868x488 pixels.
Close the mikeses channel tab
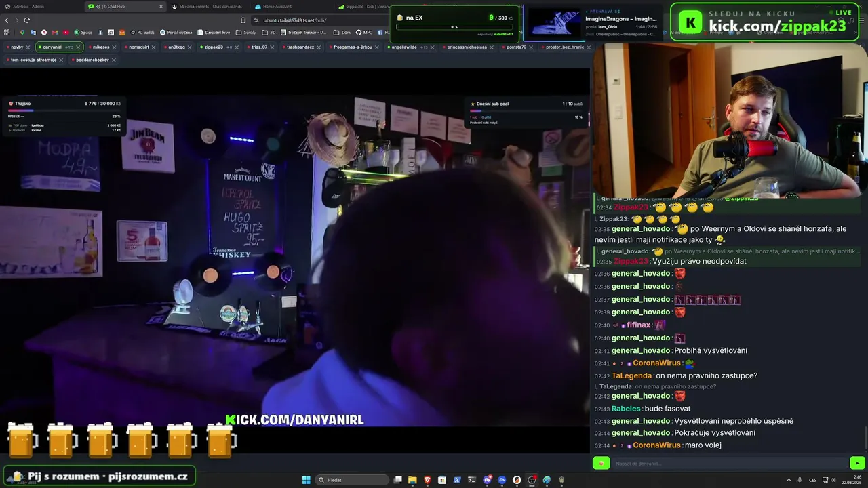tap(114, 47)
